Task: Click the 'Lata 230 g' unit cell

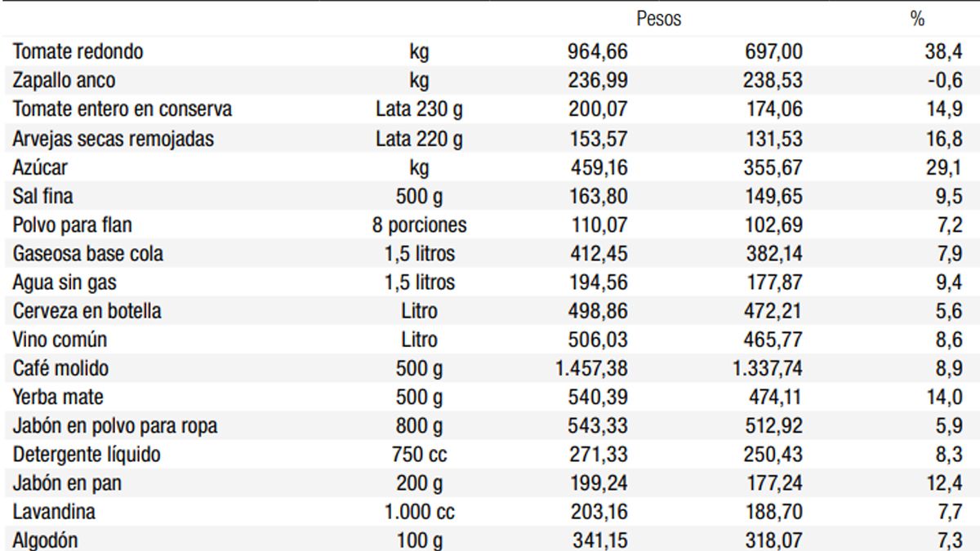Action: click(419, 109)
